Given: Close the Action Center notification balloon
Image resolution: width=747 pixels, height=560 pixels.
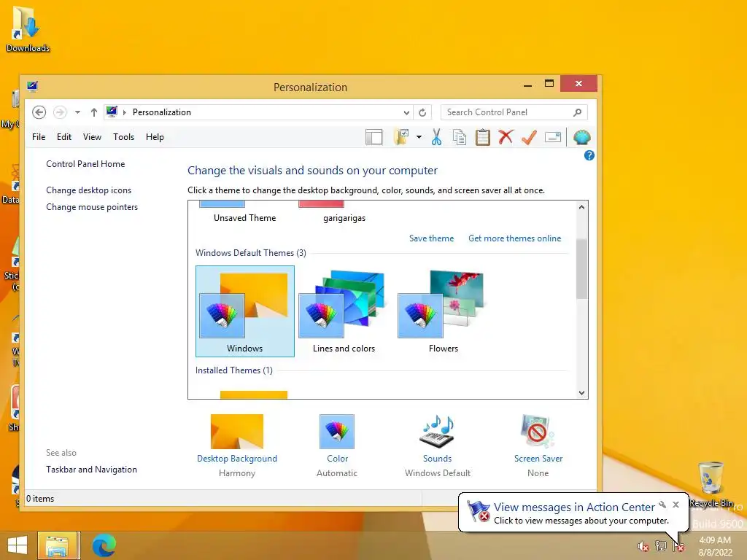Looking at the screenshot, I should tap(676, 505).
